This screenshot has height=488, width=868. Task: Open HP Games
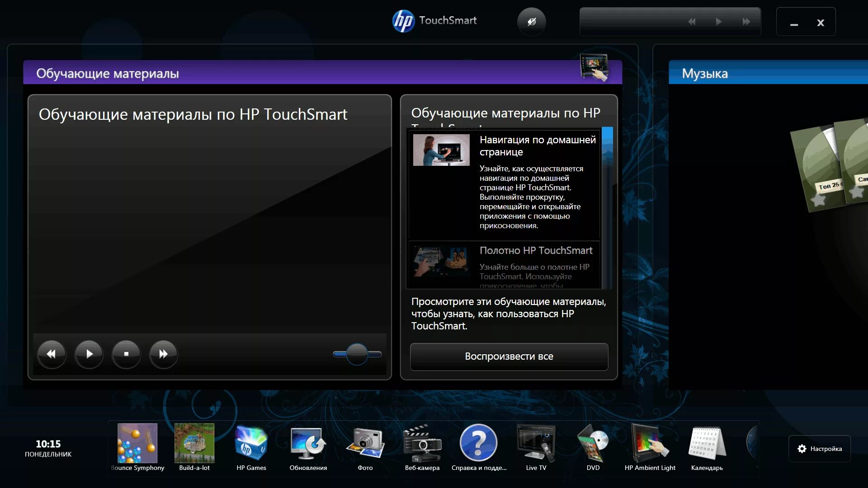[x=251, y=447]
